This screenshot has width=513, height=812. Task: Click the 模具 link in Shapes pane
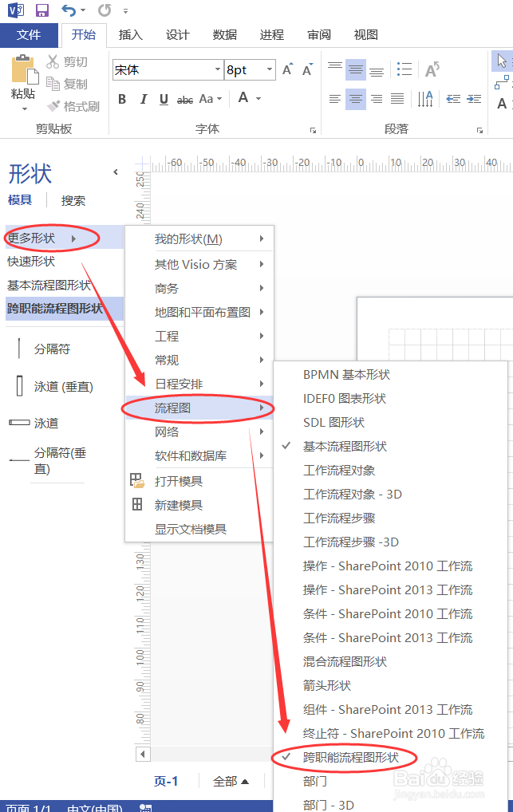point(20,200)
